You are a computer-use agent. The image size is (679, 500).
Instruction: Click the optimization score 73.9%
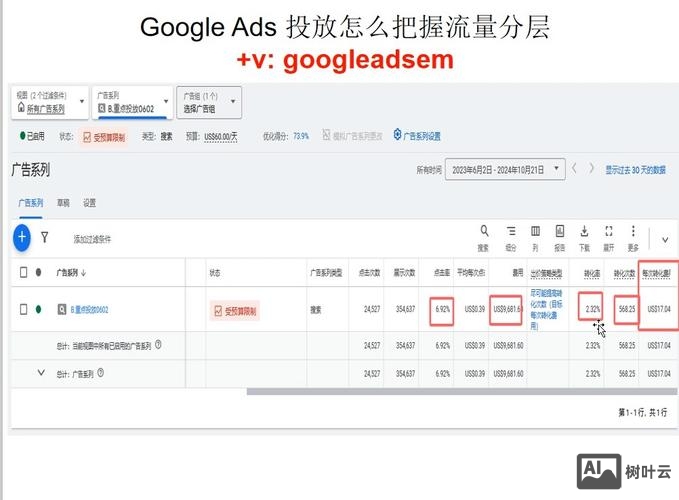click(x=301, y=136)
